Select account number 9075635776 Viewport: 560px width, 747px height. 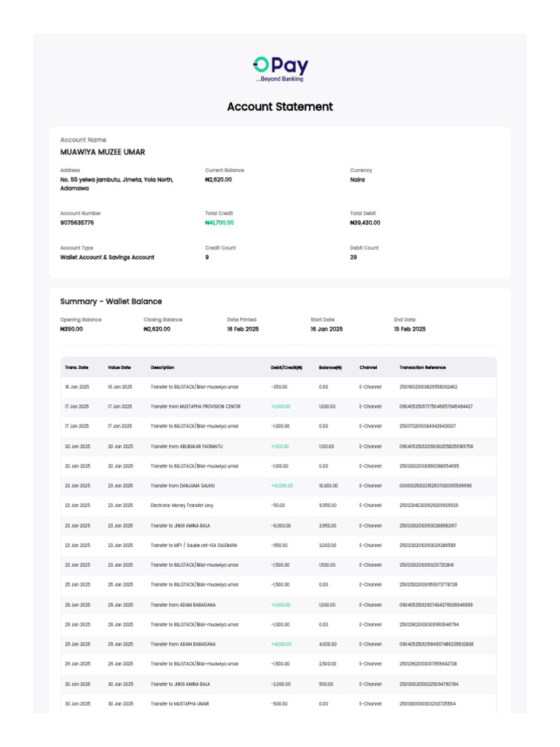click(x=77, y=222)
